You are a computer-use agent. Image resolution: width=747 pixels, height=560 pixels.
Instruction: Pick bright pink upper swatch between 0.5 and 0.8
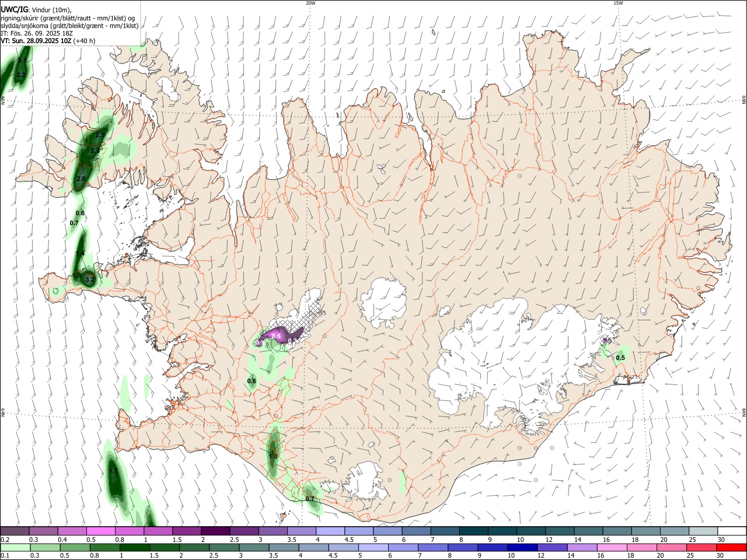[100, 531]
